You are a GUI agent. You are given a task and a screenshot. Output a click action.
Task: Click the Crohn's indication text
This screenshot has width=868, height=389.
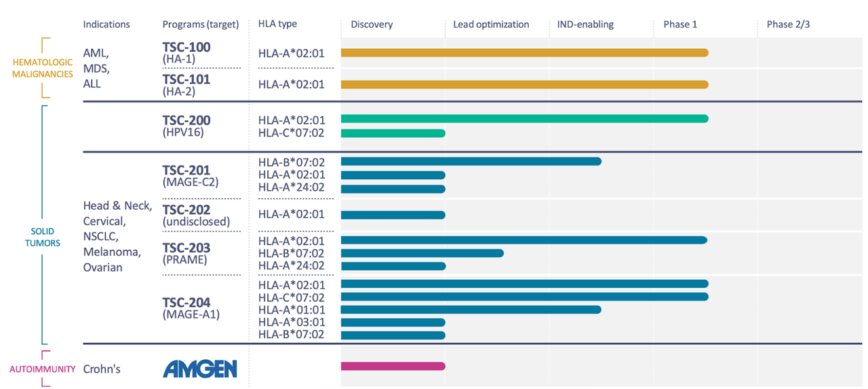pyautogui.click(x=102, y=369)
